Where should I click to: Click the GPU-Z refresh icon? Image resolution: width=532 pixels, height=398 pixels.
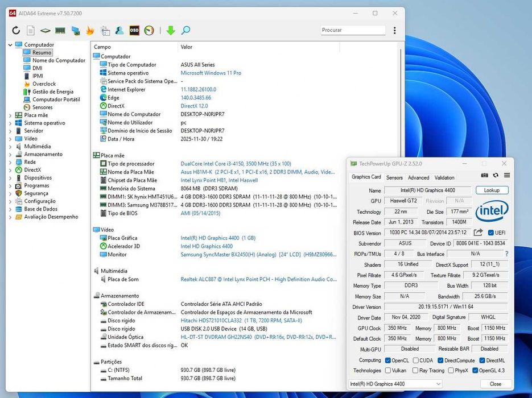496,175
